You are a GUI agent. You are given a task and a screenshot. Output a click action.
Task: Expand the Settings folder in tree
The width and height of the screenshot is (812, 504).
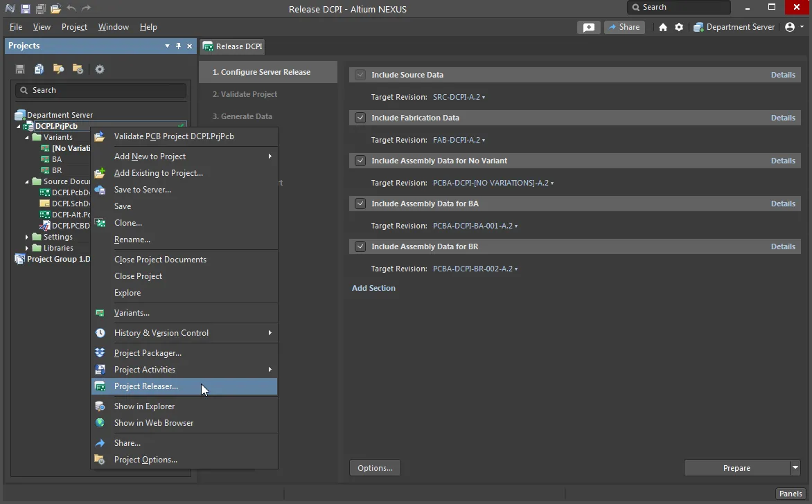point(27,237)
